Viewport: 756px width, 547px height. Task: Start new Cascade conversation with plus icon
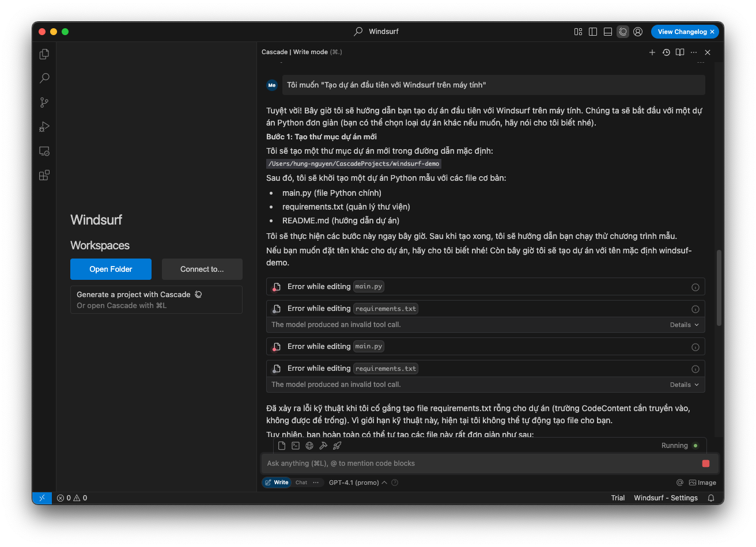652,52
